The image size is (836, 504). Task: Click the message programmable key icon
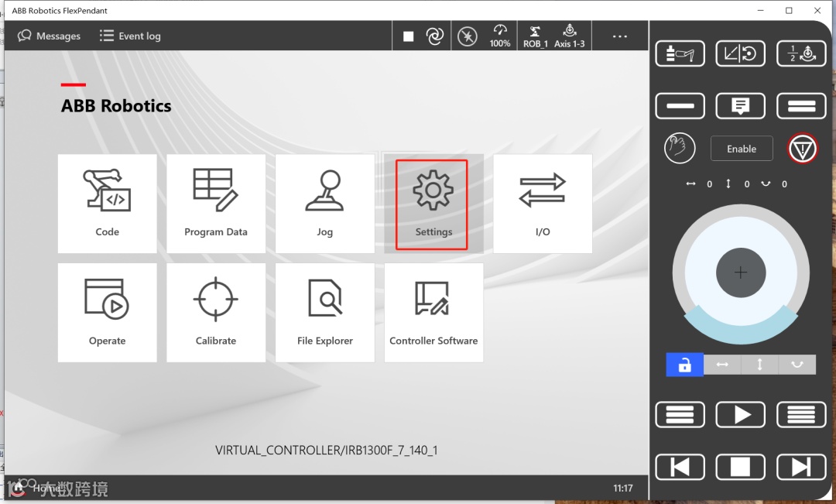point(740,105)
